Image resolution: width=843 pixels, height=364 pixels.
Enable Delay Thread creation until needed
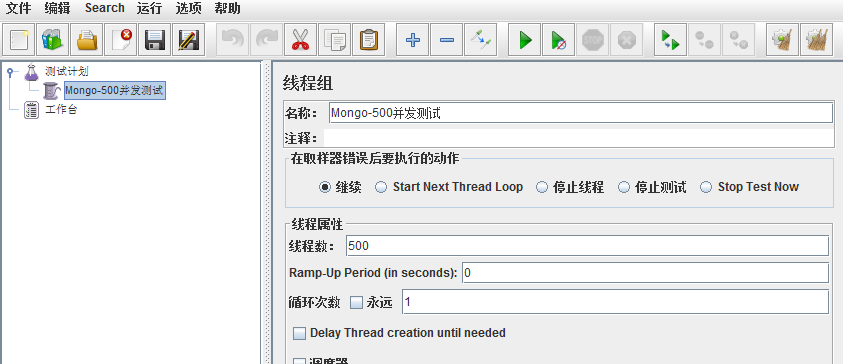(x=299, y=333)
